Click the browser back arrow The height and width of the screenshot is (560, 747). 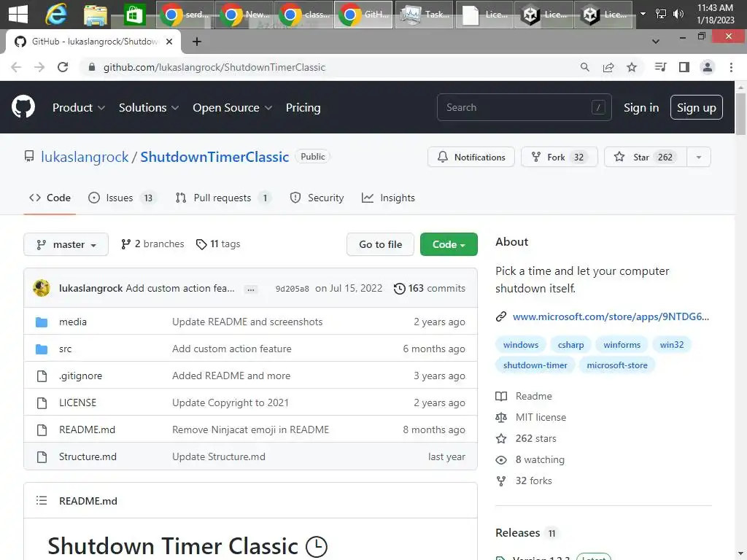point(16,67)
